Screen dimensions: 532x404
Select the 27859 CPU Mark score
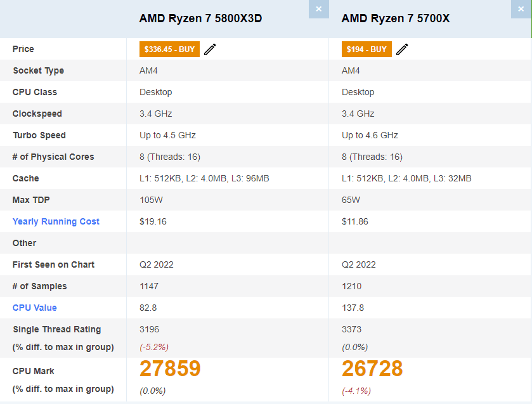click(170, 368)
